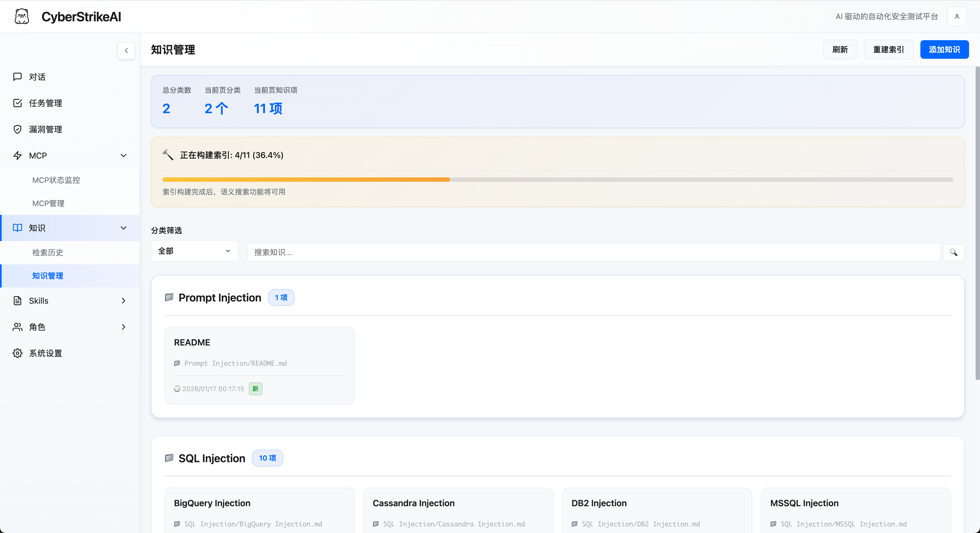The width and height of the screenshot is (980, 533).
Task: Select the 任务管理 task icon
Action: (x=17, y=103)
